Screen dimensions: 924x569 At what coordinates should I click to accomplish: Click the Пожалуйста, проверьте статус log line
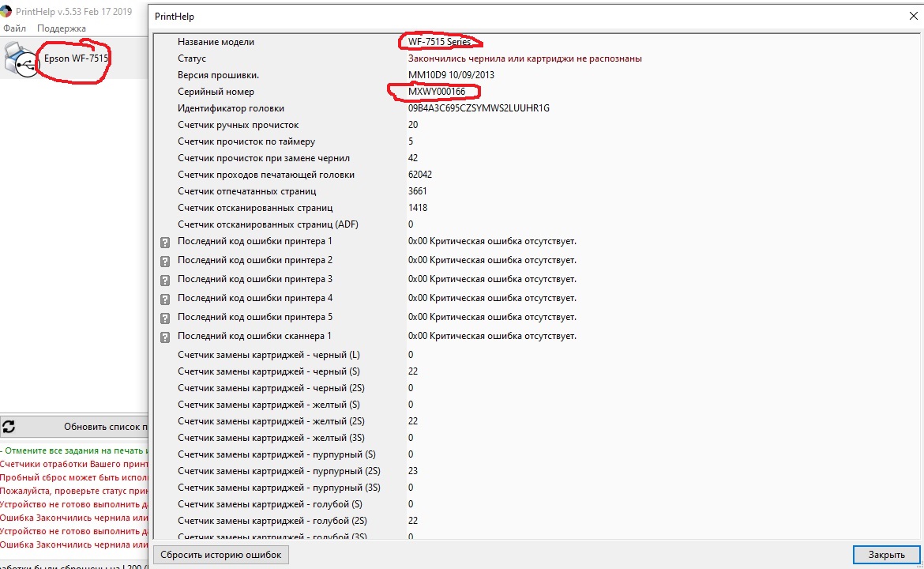[x=73, y=492]
